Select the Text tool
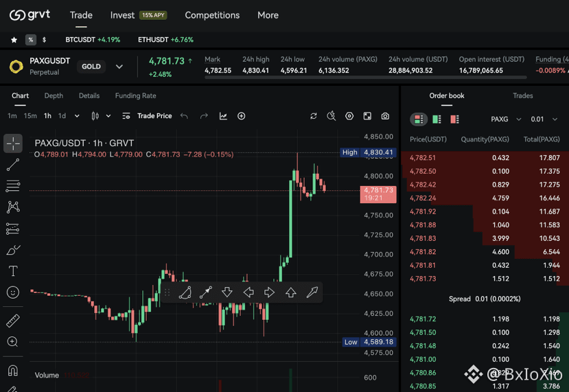 [x=13, y=271]
